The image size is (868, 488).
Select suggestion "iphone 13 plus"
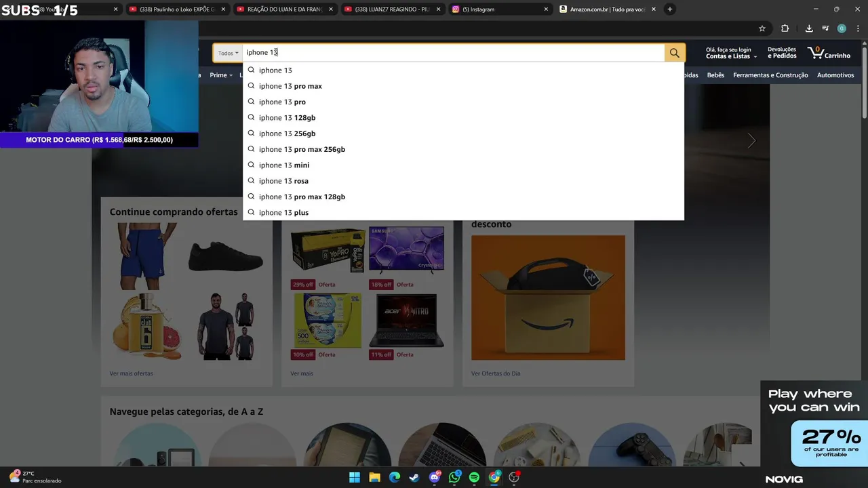tap(463, 212)
